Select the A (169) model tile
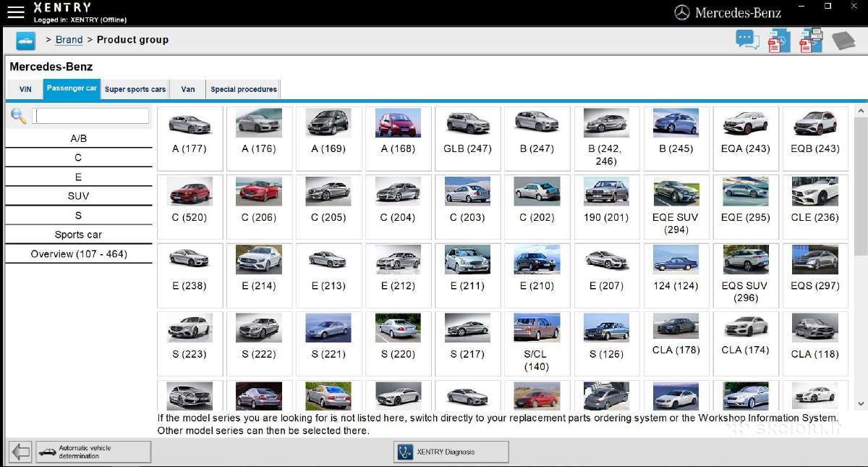Image resolution: width=868 pixels, height=467 pixels. click(328, 138)
